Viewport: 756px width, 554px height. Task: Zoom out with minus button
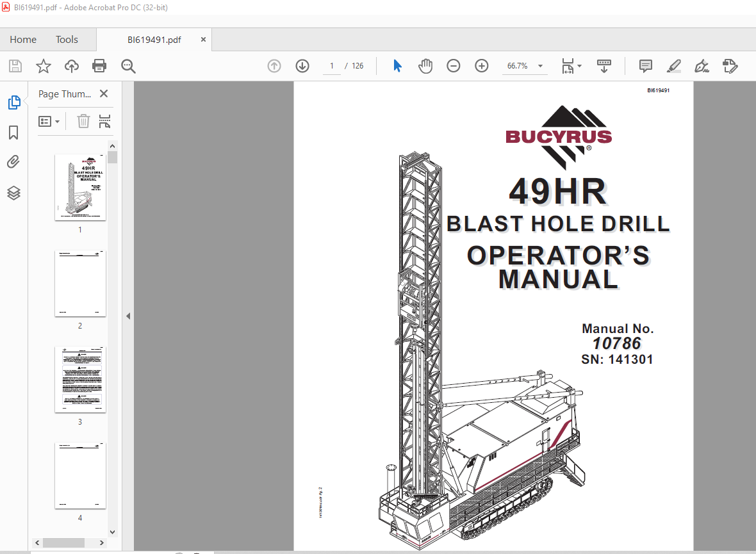point(453,66)
